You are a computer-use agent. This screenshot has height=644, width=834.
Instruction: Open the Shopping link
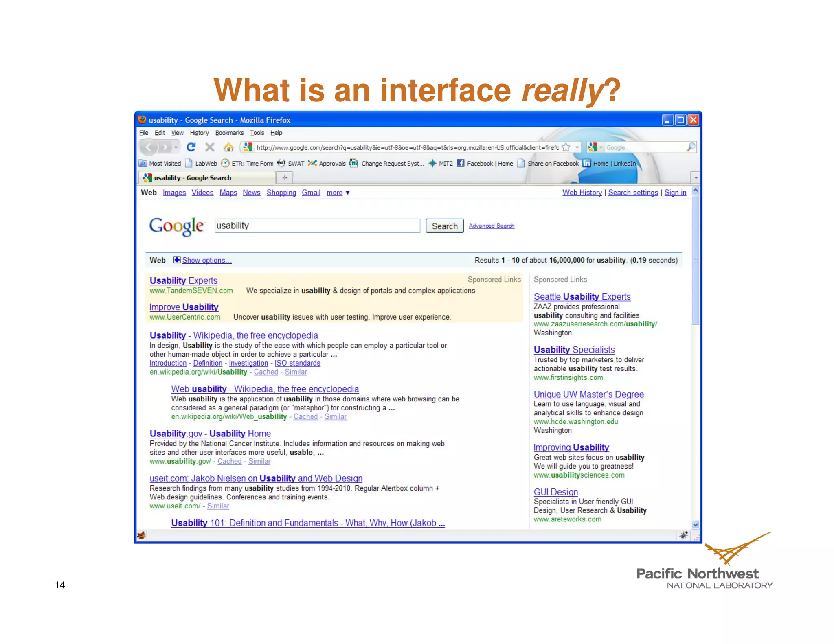[281, 193]
